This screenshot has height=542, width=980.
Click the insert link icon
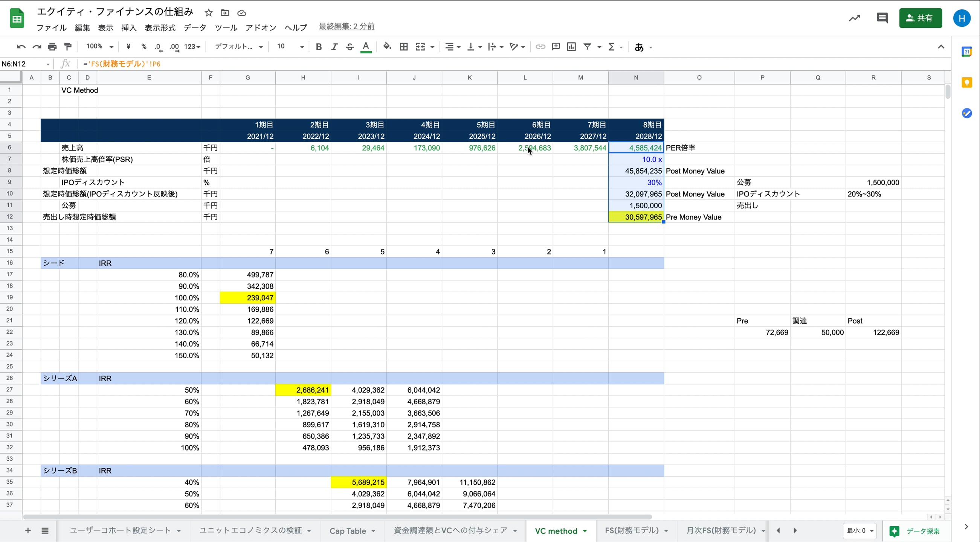point(540,47)
